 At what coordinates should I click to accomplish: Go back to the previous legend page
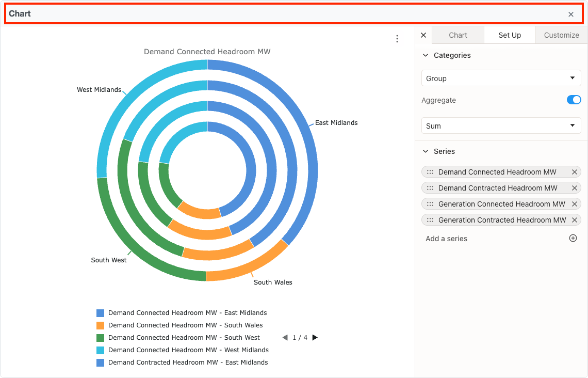[x=285, y=337]
